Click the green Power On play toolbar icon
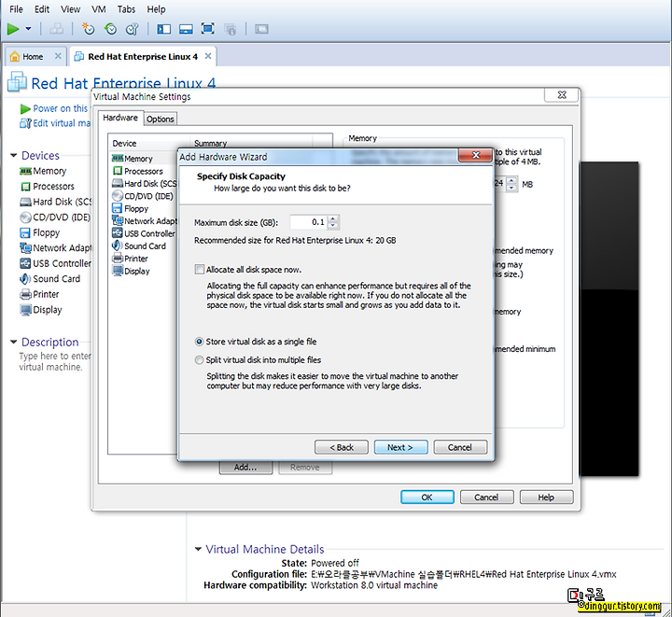This screenshot has width=672, height=617. click(x=13, y=29)
